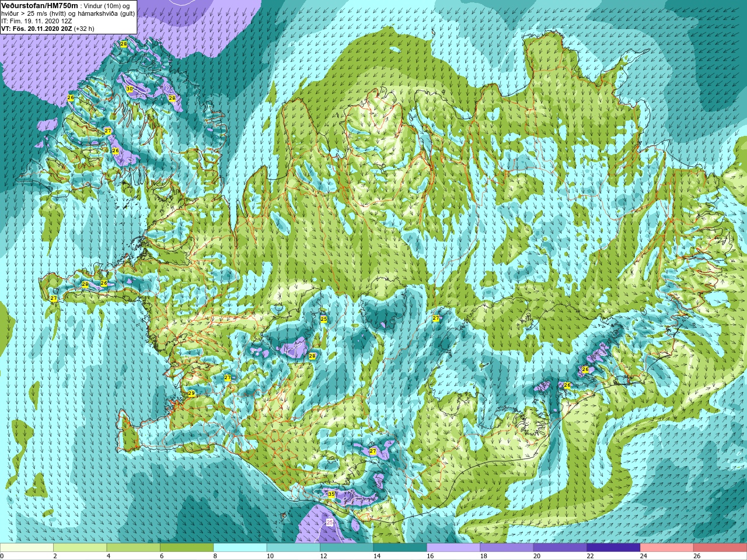This screenshot has height=560, width=747.
Task: Click the 'VT: Fös. 20.11.2020 20Z (+32 h)' line
Action: coord(48,28)
